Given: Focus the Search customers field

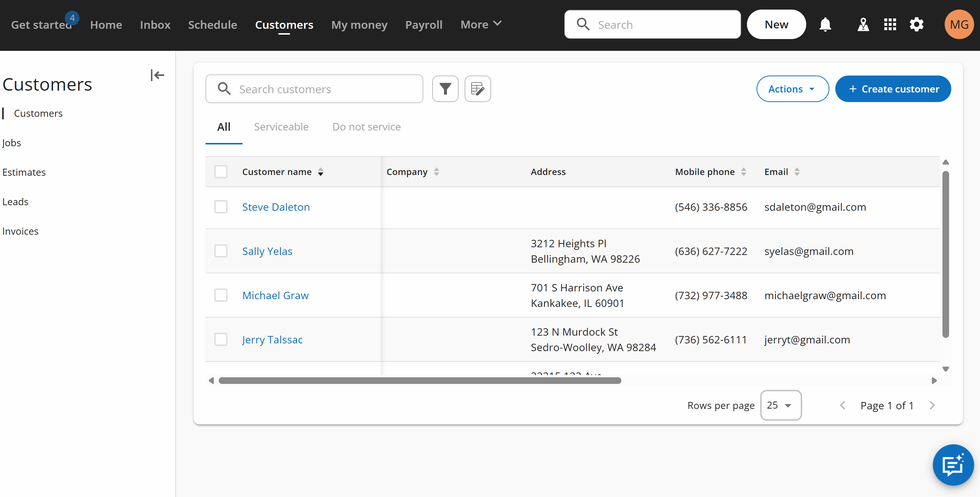Looking at the screenshot, I should pos(314,89).
